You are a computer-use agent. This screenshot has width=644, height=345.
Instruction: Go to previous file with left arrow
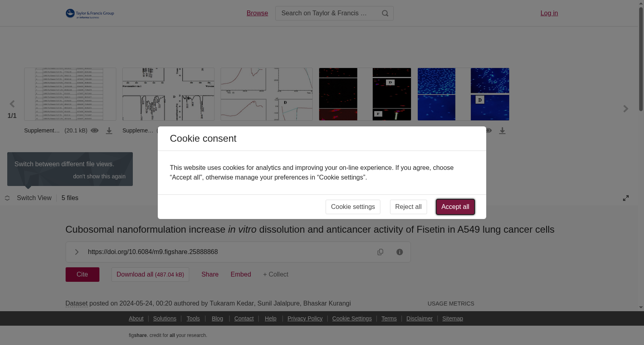pyautogui.click(x=12, y=104)
